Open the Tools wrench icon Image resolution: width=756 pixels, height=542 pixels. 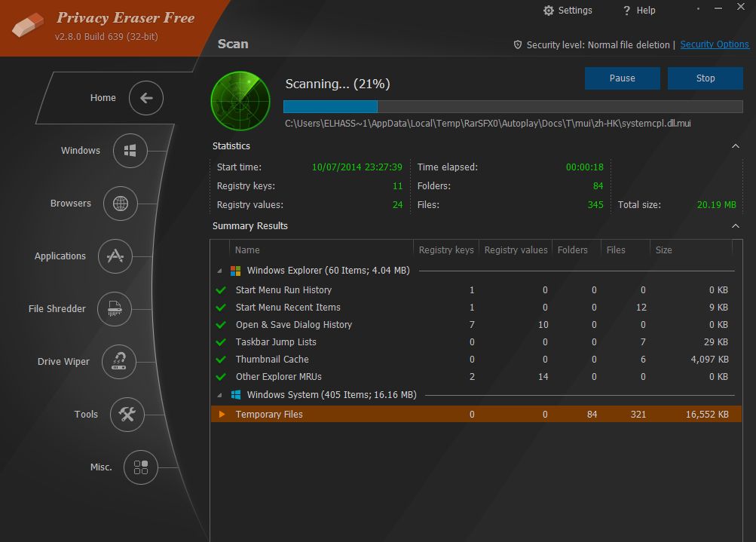pos(127,414)
